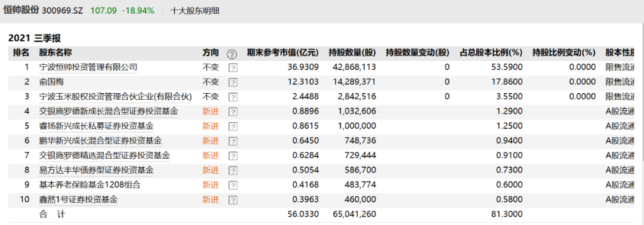
Task: Open 鑫然1号证券投资基金 link
Action: 78,199
